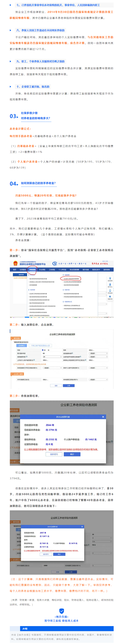Open the 工伤保险 nav tab
Viewport: 123px width, 644px height.
point(52,270)
